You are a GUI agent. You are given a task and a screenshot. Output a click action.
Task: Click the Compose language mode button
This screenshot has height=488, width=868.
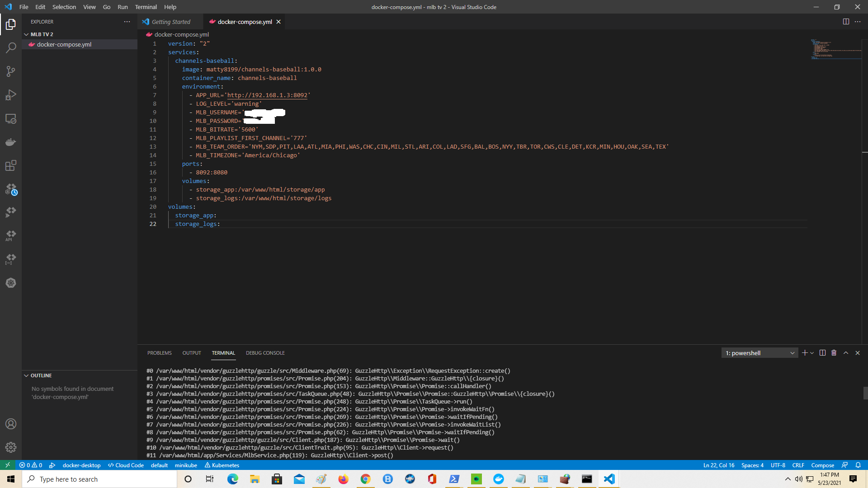click(x=822, y=465)
